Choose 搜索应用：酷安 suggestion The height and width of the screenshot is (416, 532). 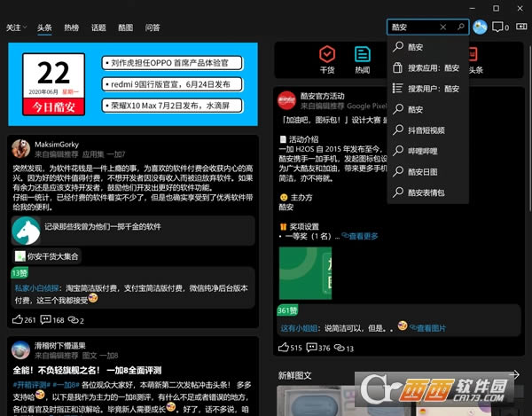coord(428,68)
